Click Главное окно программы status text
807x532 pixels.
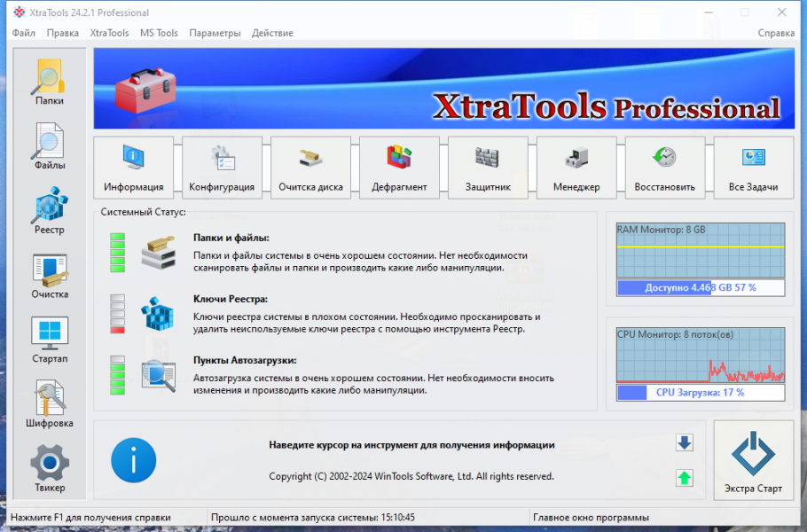coord(591,518)
